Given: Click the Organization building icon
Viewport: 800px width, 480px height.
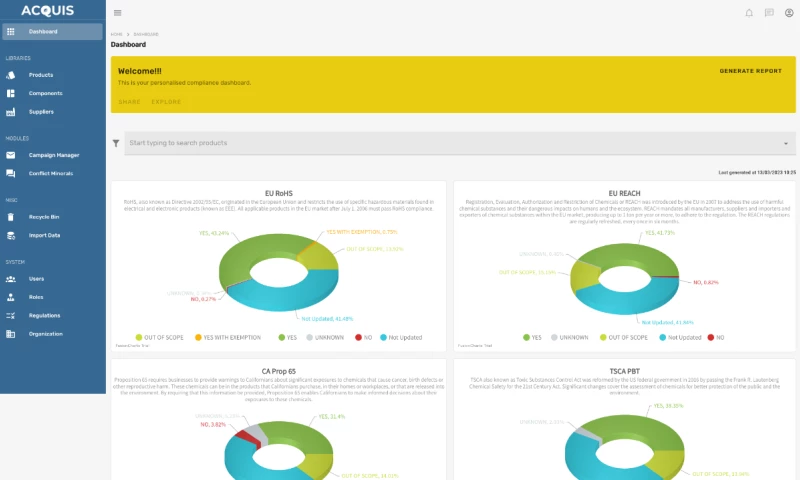Looking at the screenshot, I should 11,334.
